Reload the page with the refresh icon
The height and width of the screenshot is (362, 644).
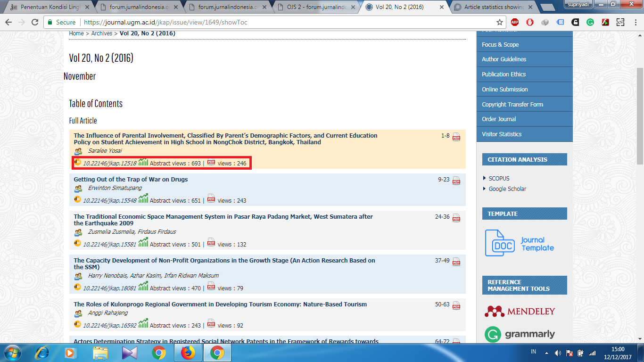point(35,22)
